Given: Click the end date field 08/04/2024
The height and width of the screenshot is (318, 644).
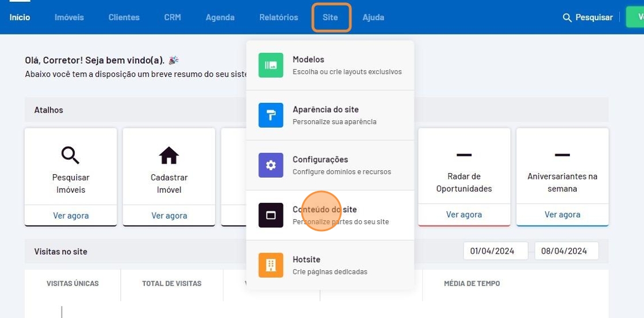Looking at the screenshot, I should point(566,251).
